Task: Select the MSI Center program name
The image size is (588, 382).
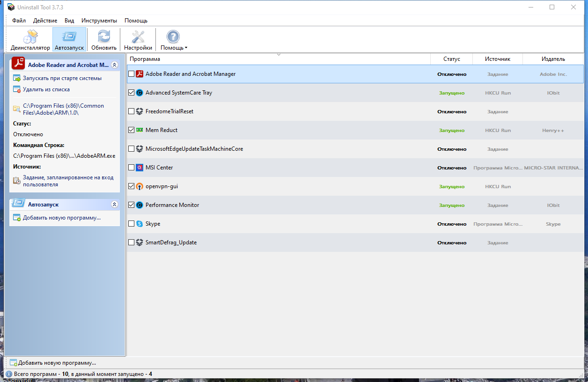Action: [159, 168]
